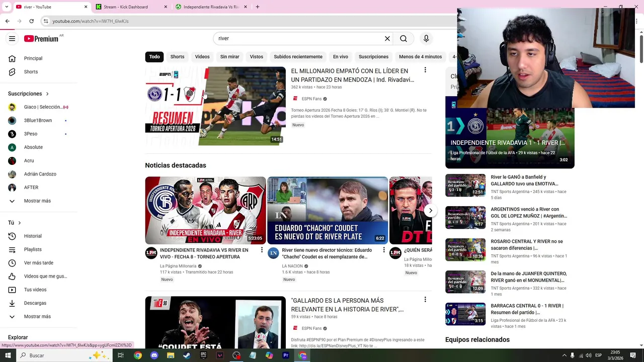The height and width of the screenshot is (362, 644).
Task: Play the Chacho Coudet news thumbnail
Action: tap(328, 210)
